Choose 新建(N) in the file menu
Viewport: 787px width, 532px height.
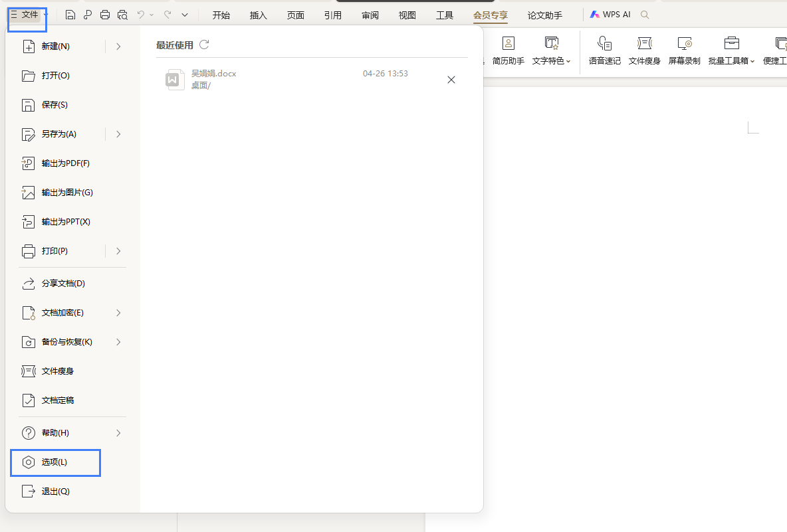pos(55,46)
